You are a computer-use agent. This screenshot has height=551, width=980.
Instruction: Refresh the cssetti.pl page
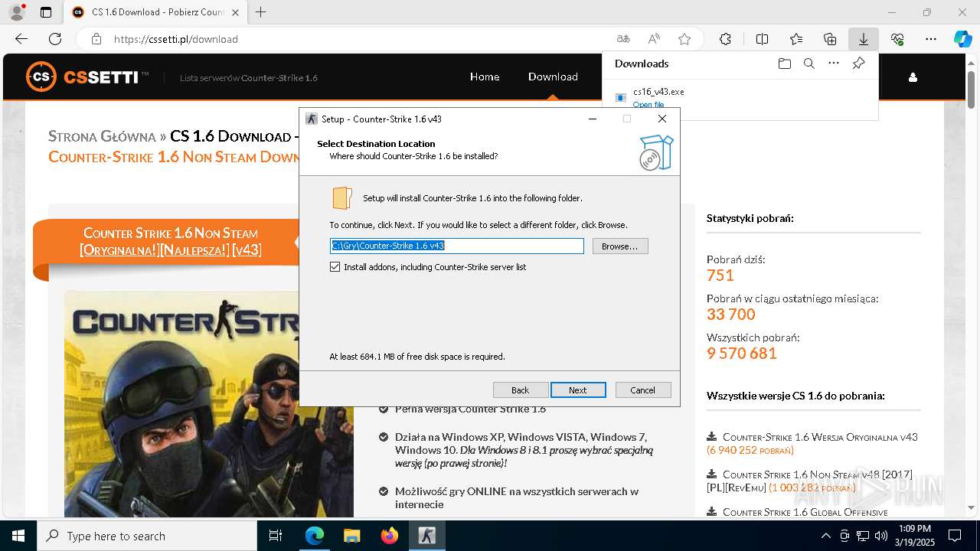(x=55, y=39)
